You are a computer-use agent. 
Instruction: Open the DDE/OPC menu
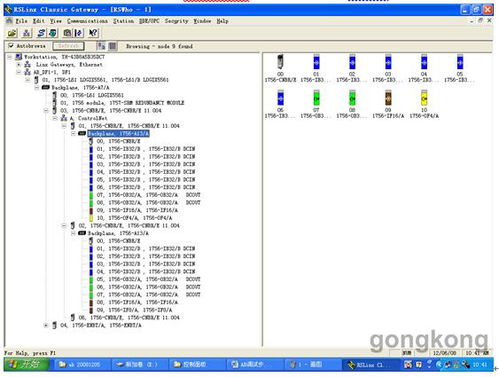[x=149, y=21]
